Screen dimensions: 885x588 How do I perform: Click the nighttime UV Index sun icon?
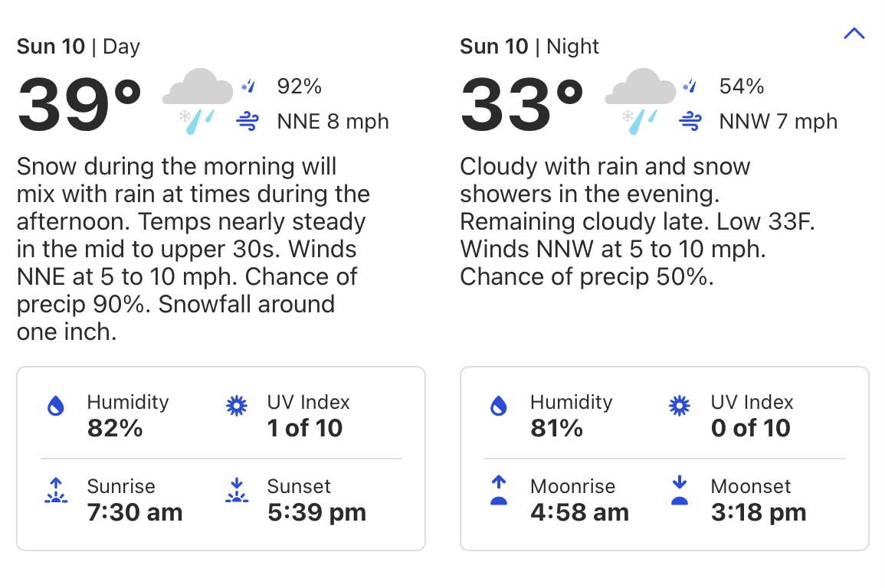[680, 407]
